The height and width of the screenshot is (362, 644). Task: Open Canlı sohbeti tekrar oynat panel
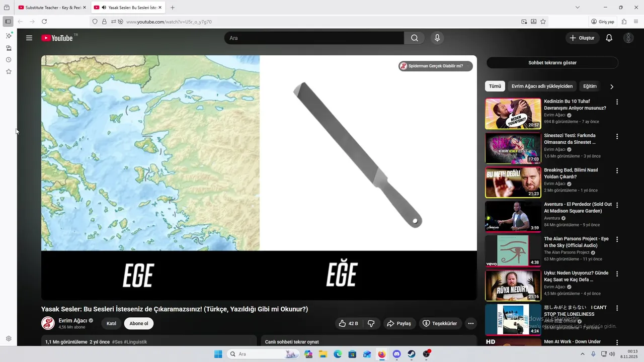pyautogui.click(x=369, y=342)
